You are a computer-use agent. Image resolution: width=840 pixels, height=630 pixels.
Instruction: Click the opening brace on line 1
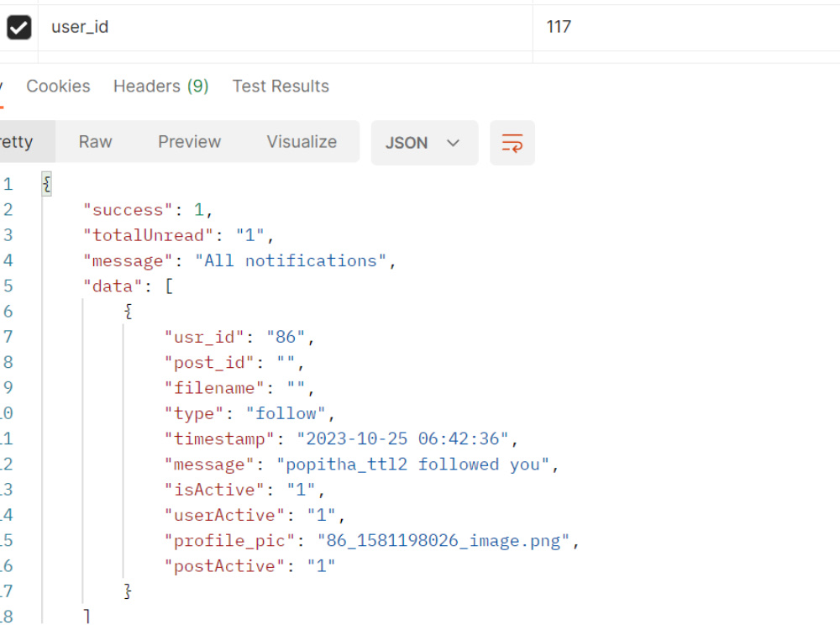[46, 185]
